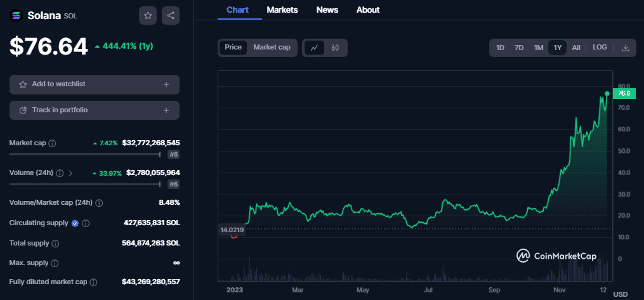Click the 7.42% market cap change
Image resolution: width=644 pixels, height=300 pixels.
coord(109,143)
